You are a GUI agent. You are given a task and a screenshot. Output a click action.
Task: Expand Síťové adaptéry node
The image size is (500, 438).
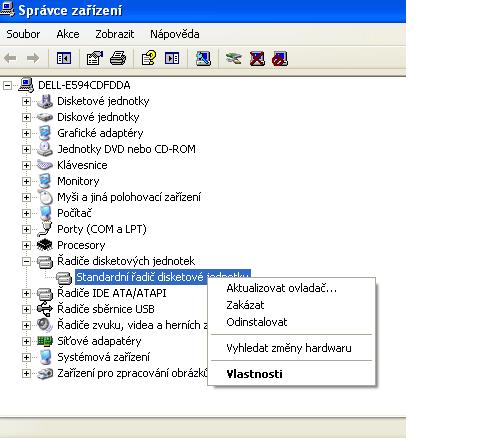pyautogui.click(x=26, y=341)
